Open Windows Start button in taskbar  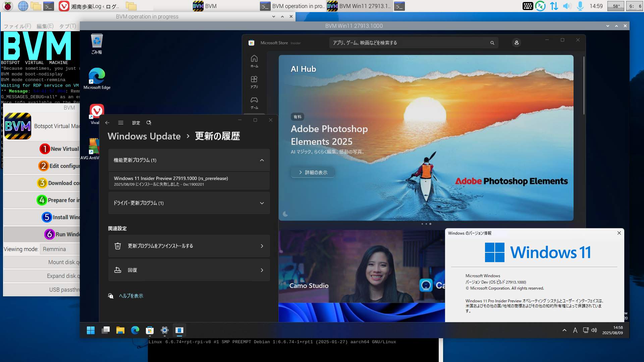pyautogui.click(x=91, y=330)
